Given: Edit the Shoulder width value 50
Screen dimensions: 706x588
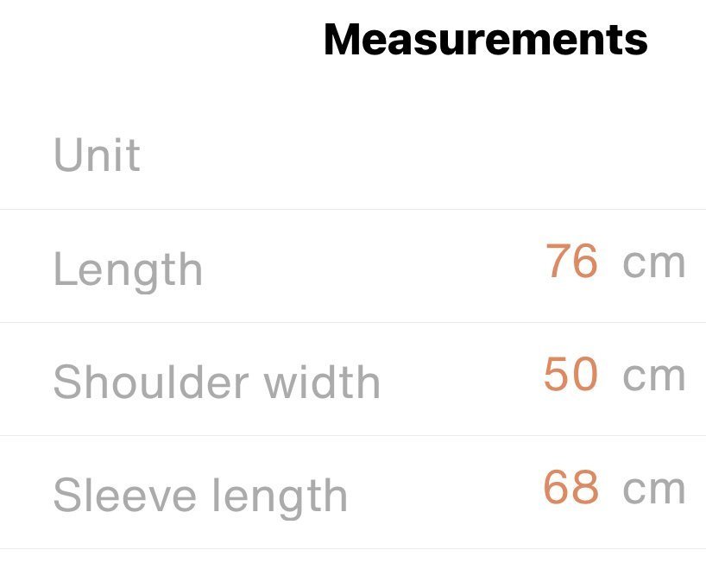Looking at the screenshot, I should (570, 375).
